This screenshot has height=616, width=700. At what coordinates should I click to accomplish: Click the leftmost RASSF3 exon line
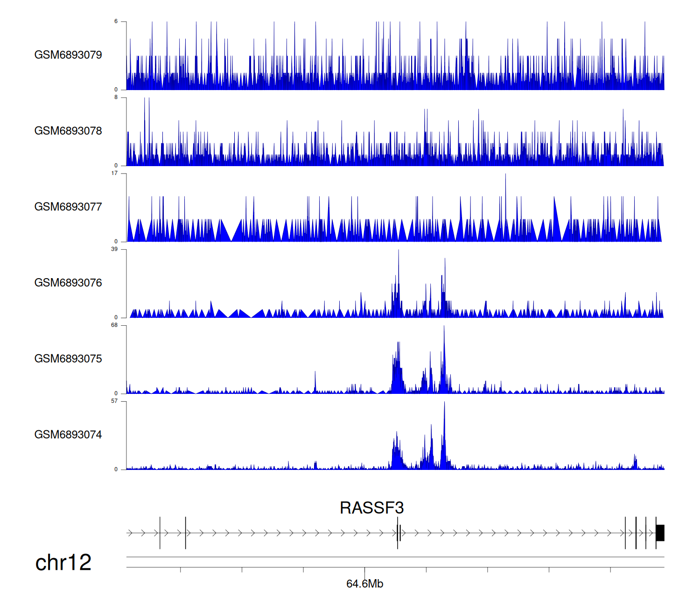coord(160,533)
